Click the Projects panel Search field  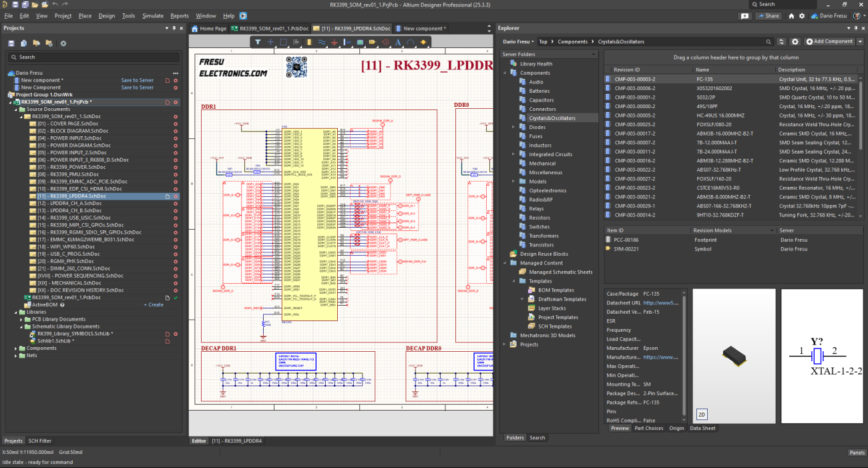coord(92,57)
